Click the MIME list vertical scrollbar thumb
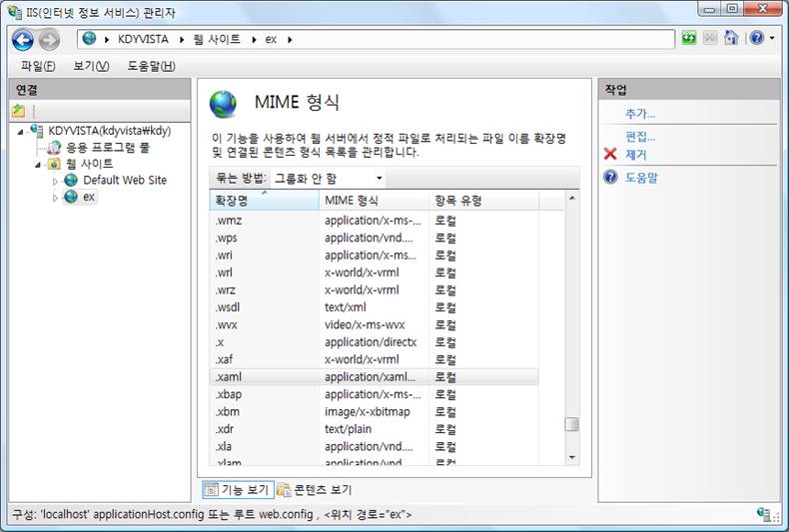Viewport: 789px width, 532px height. click(571, 424)
